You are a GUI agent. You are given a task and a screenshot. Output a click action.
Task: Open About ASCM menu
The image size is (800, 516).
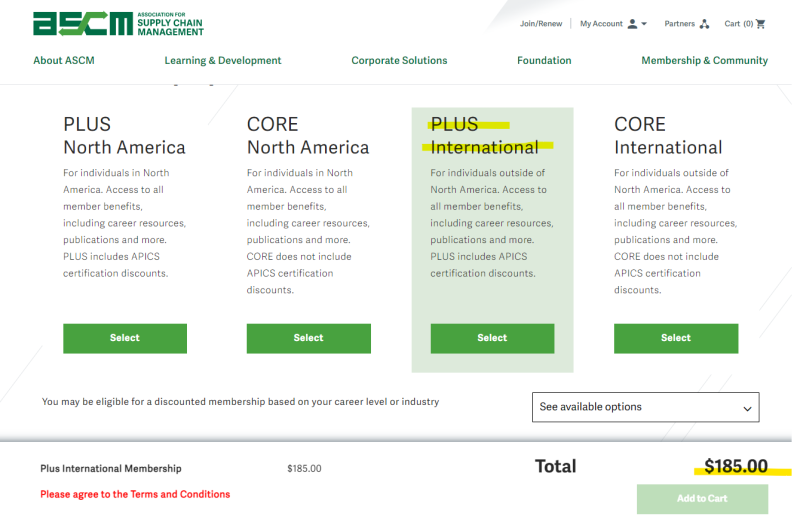click(64, 60)
